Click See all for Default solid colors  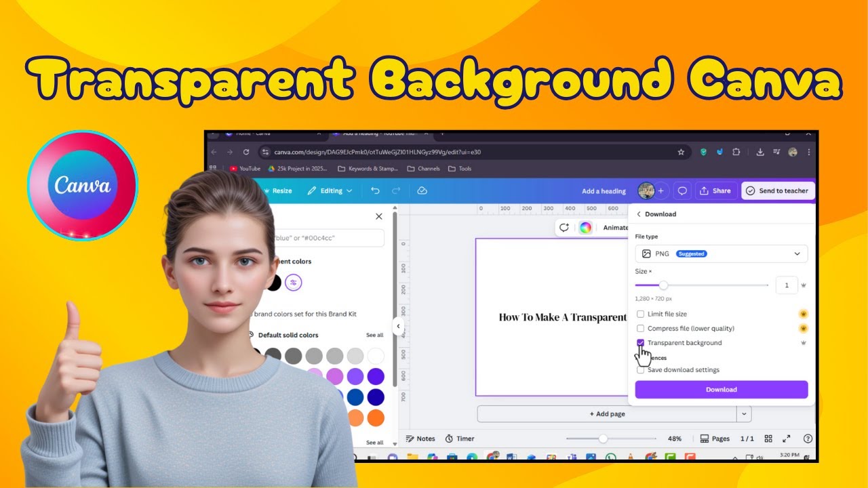[375, 335]
